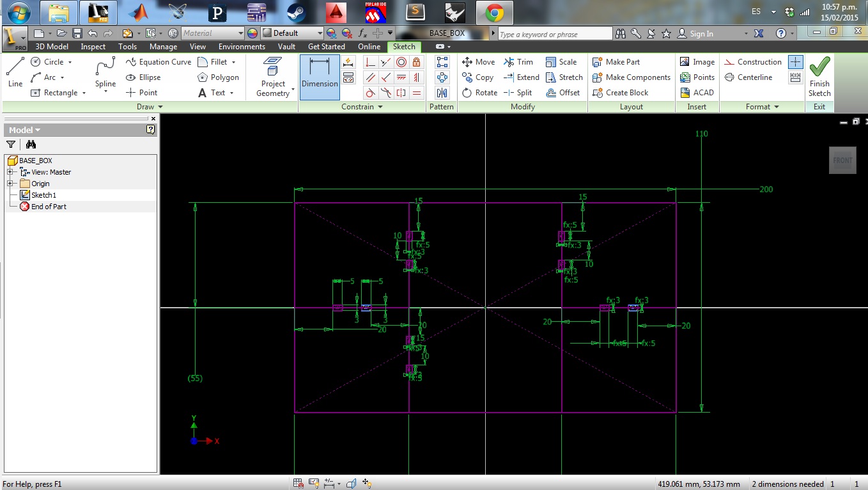The width and height of the screenshot is (868, 490).
Task: Select the Polygon tool
Action: (x=218, y=77)
